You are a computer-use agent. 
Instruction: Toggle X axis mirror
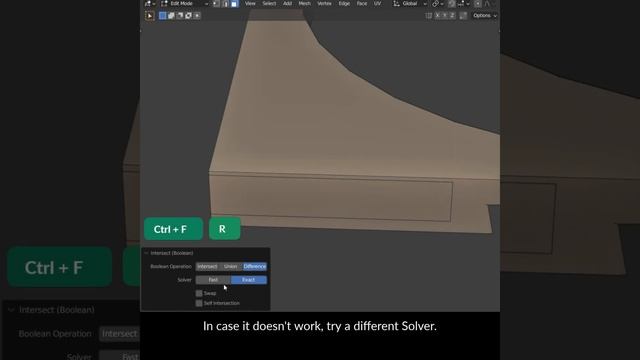[x=438, y=16]
